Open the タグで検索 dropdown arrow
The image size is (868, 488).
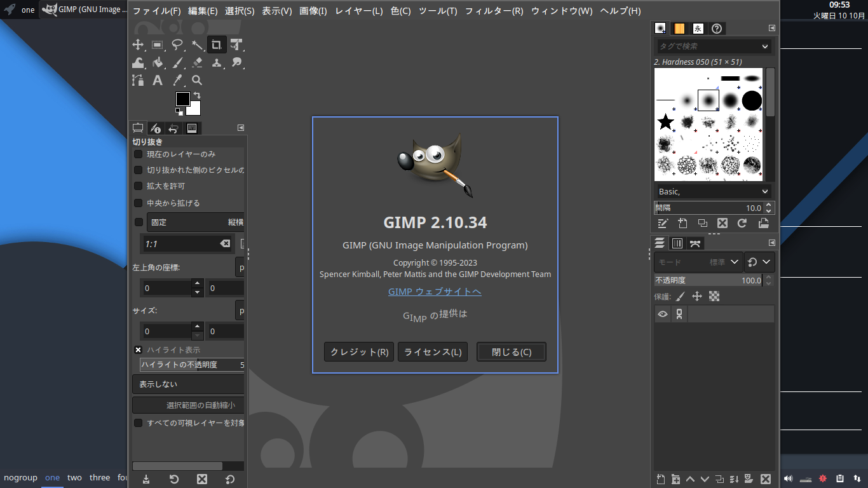pyautogui.click(x=764, y=46)
